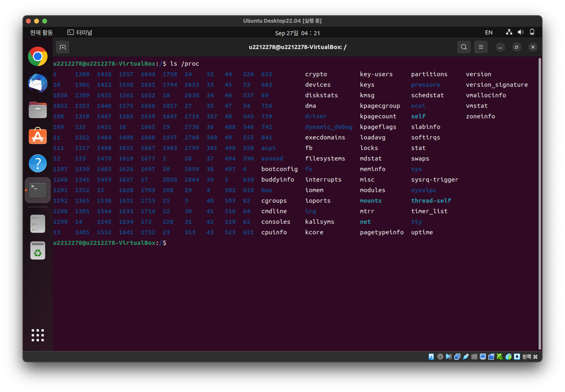
Task: Open the terminal hamburger menu
Action: pyautogui.click(x=481, y=47)
